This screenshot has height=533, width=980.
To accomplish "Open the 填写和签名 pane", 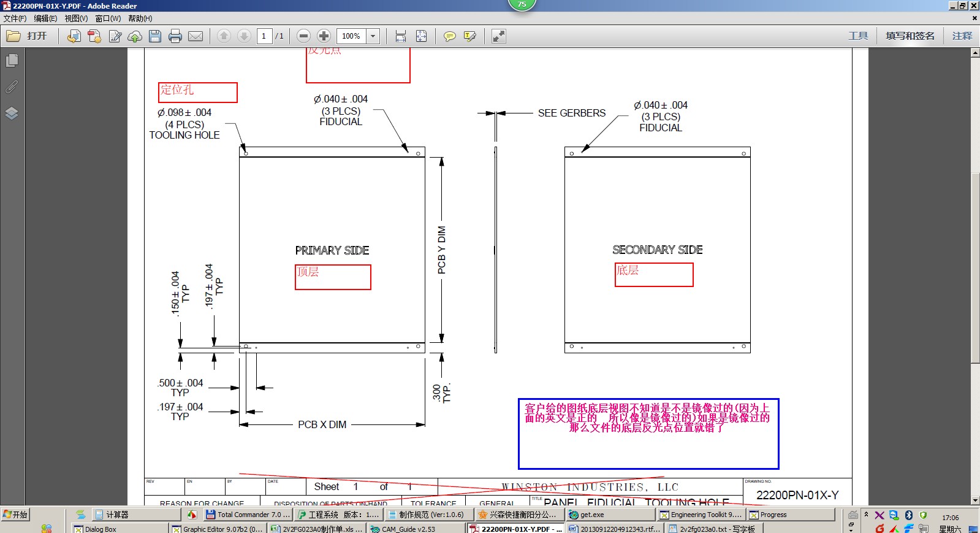I will click(x=910, y=36).
